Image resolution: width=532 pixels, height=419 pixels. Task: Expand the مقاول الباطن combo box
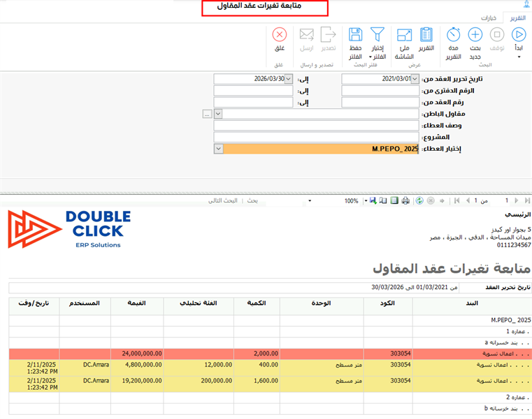pos(218,114)
